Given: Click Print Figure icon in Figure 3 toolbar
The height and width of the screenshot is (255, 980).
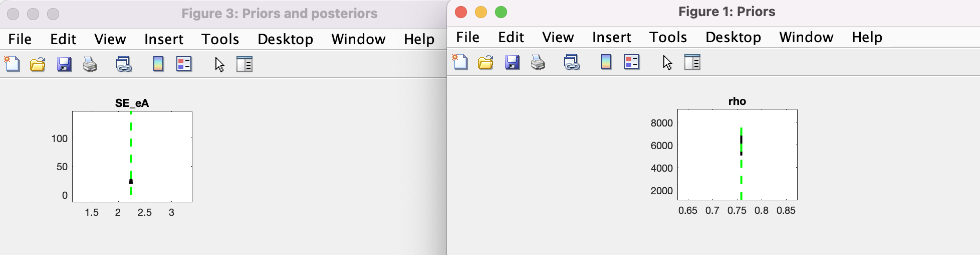Looking at the screenshot, I should 90,64.
